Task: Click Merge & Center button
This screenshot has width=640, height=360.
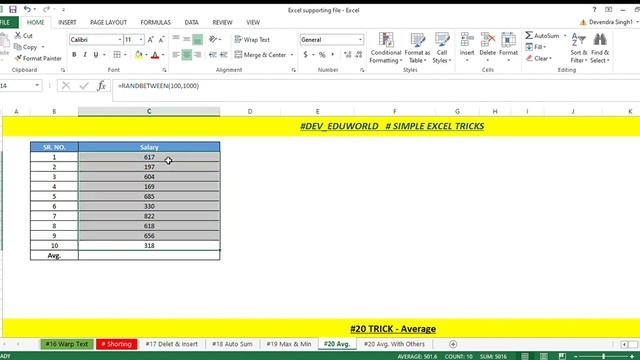Action: (260, 55)
